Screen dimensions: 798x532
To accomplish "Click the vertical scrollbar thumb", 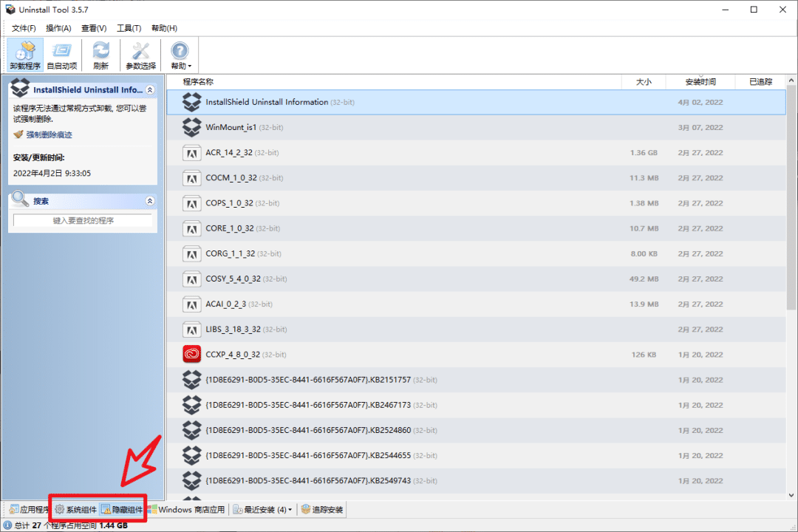I will click(x=791, y=197).
